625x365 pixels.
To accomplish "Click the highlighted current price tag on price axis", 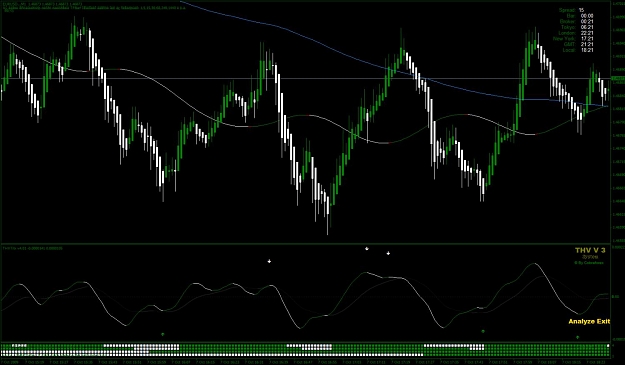I will coord(618,78).
